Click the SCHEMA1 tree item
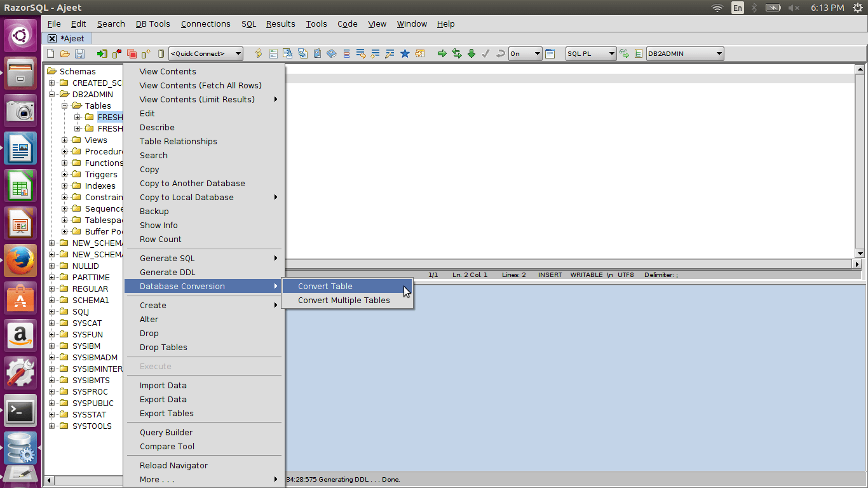 pos(91,300)
